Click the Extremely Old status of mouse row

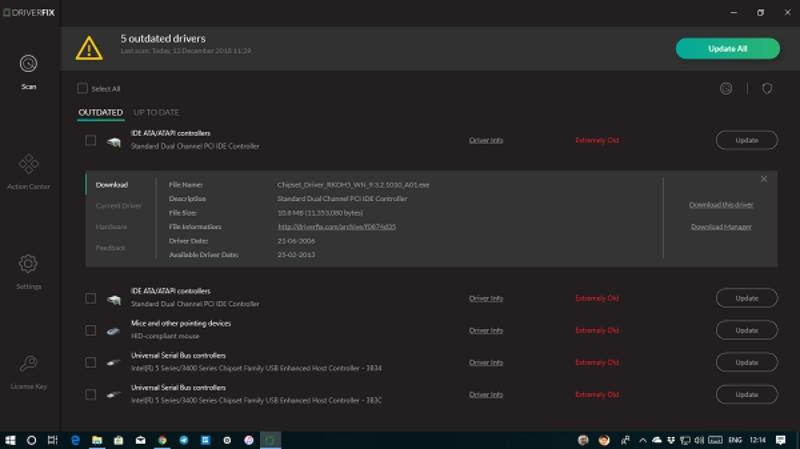597,331
